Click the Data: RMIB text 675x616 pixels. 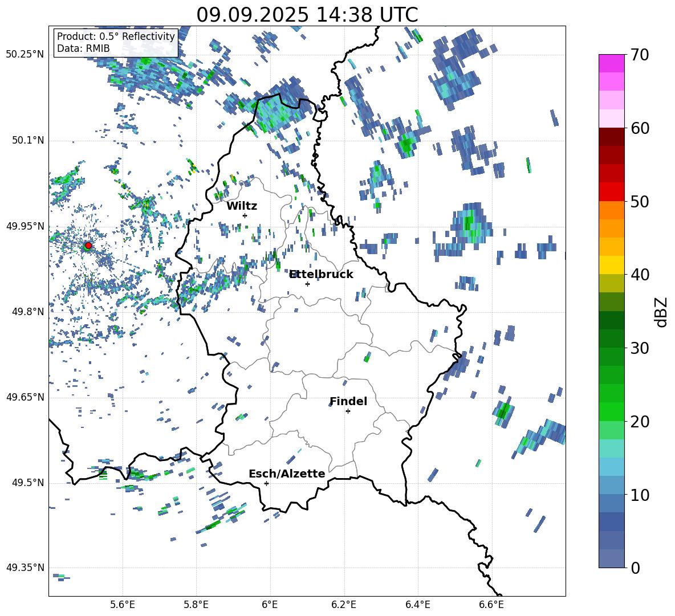83,48
